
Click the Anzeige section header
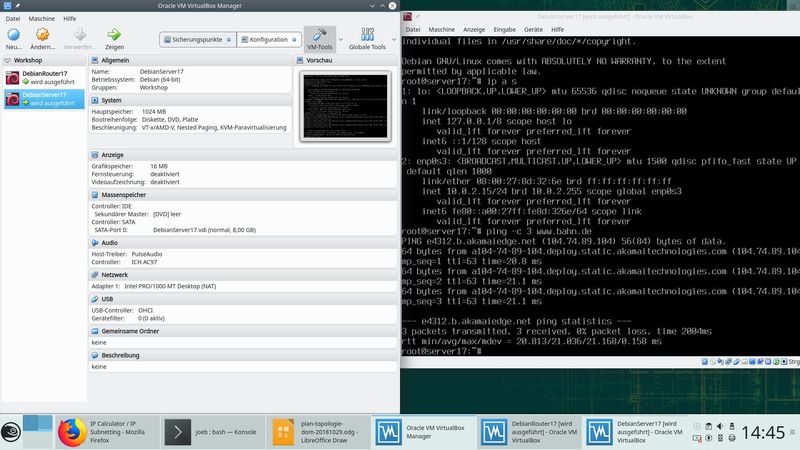[243, 155]
